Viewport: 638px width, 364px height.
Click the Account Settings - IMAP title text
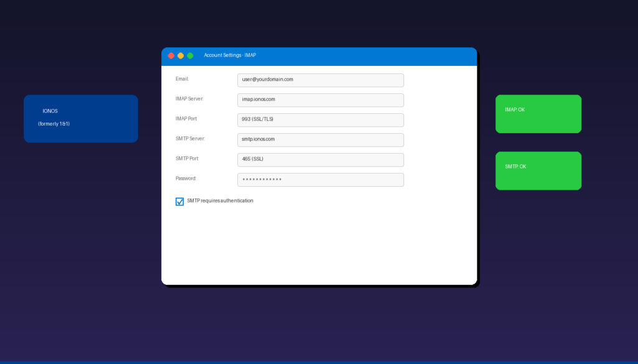click(230, 55)
